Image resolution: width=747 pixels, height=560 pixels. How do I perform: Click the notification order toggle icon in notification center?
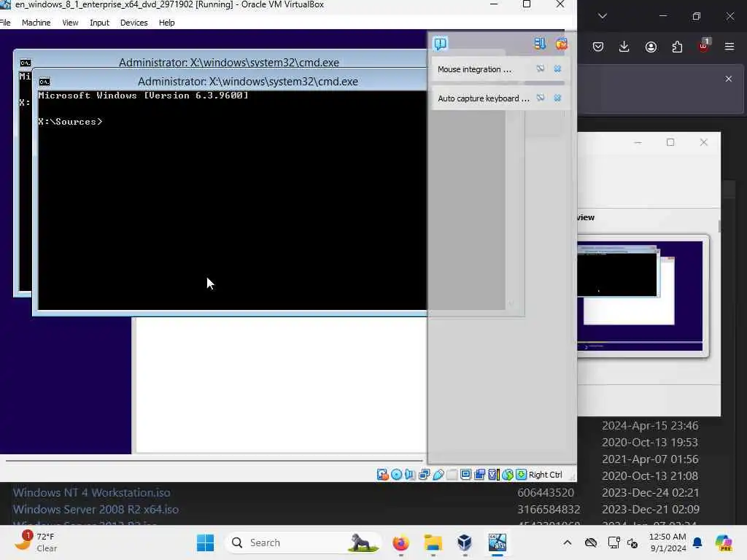pos(539,44)
